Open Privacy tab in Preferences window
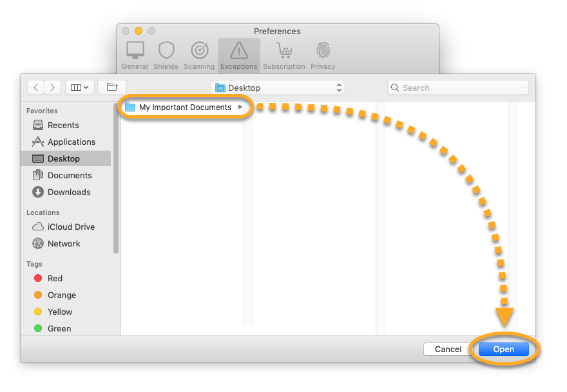 323,55
